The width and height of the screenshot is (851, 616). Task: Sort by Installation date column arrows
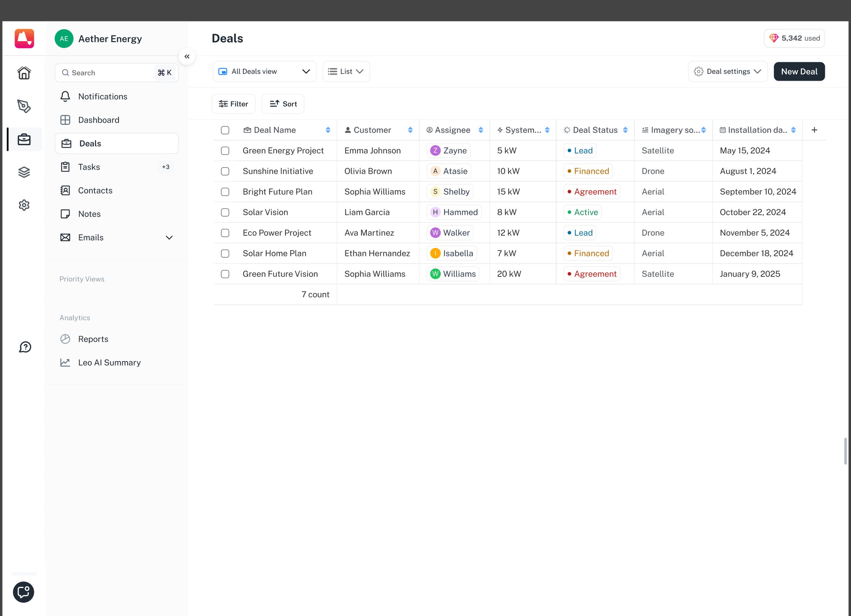793,130
